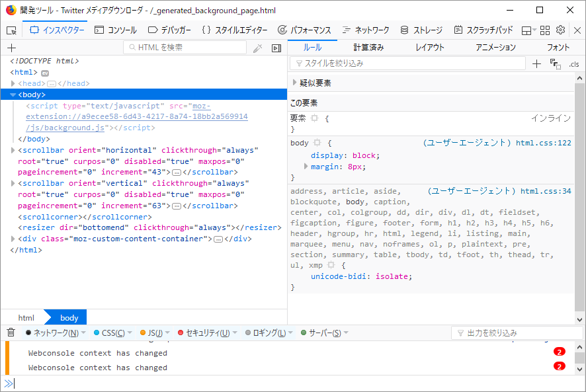Toggle pseudo-class panel icon

(556, 64)
